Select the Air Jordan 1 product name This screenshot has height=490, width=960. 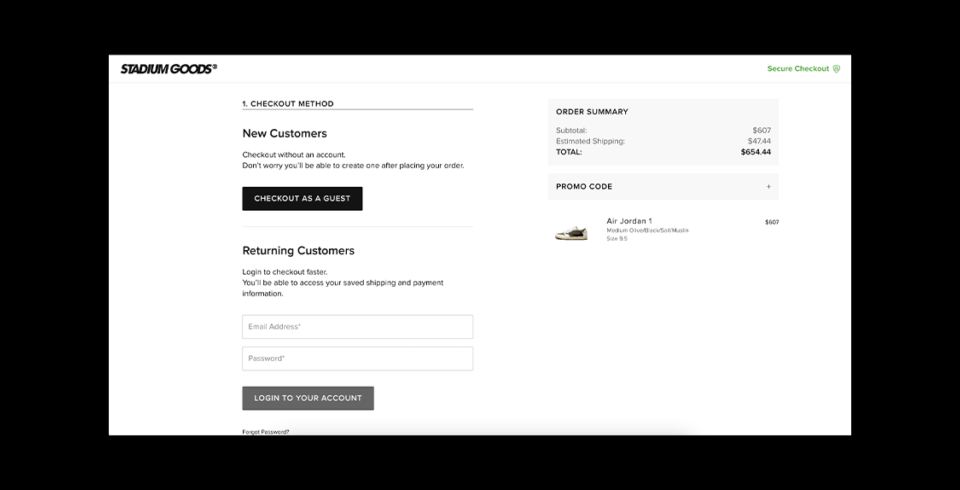click(x=629, y=220)
